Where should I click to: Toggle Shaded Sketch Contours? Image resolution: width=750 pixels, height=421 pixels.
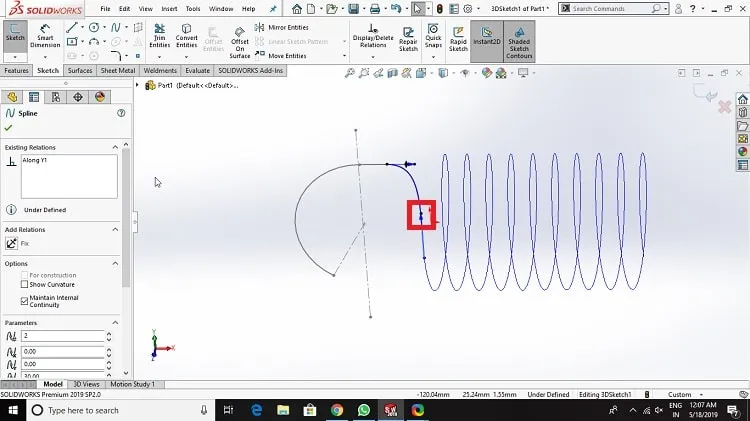click(519, 41)
